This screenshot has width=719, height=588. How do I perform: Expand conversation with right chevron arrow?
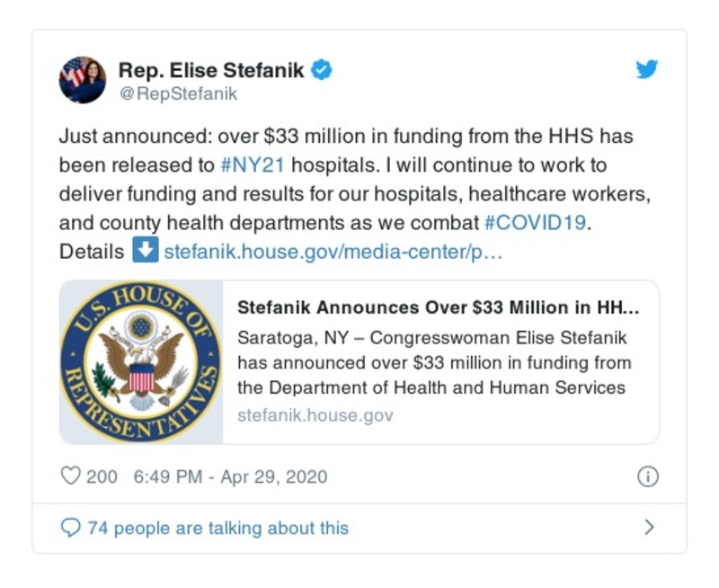[649, 528]
